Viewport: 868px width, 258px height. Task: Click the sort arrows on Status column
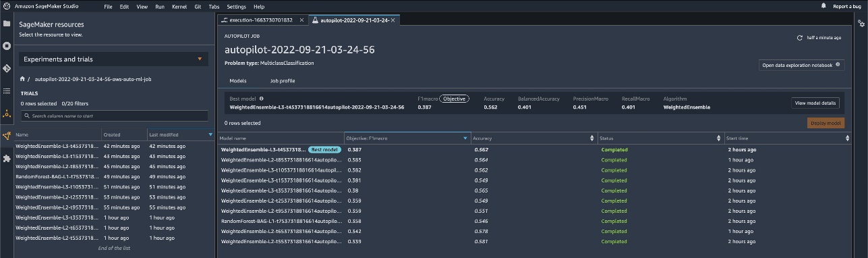click(x=719, y=138)
